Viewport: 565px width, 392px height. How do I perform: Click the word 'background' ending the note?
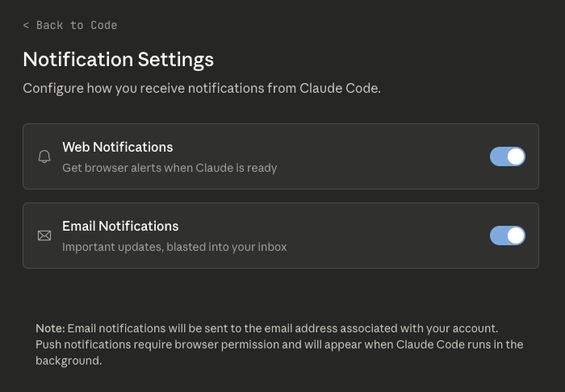(68, 361)
